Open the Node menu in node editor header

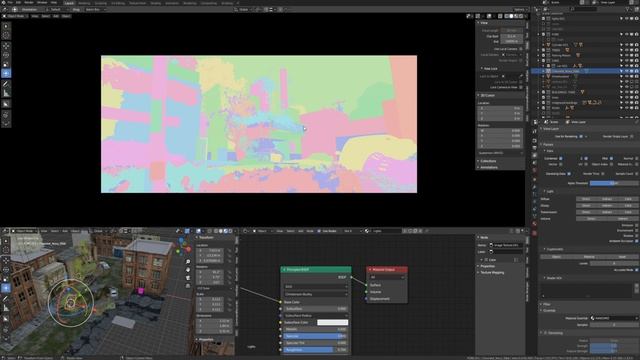pyautogui.click(x=310, y=231)
